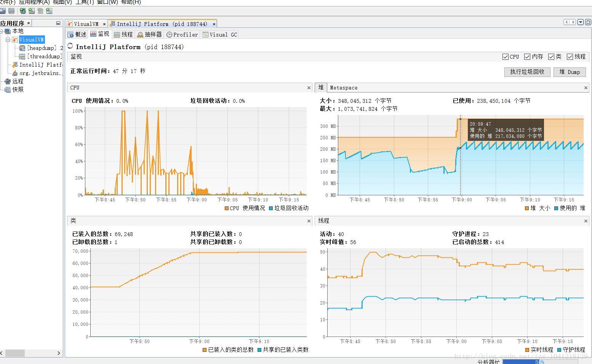Click the 执行垃圾回收 Perform GC button
Image resolution: width=592 pixels, height=364 pixels.
click(527, 72)
